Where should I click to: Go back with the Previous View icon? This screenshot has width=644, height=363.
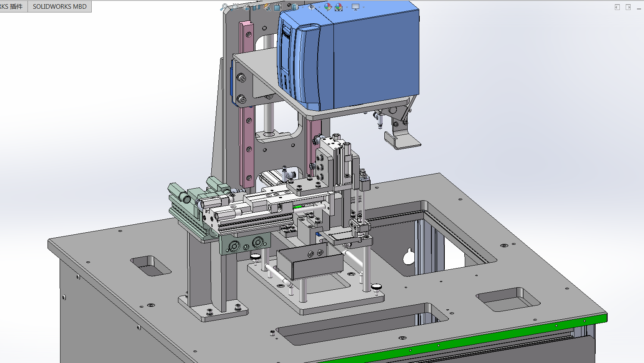[246, 7]
